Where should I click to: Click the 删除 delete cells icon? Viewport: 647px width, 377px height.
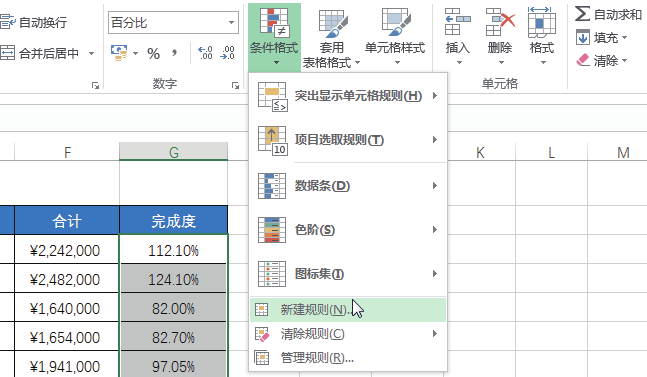(x=500, y=21)
